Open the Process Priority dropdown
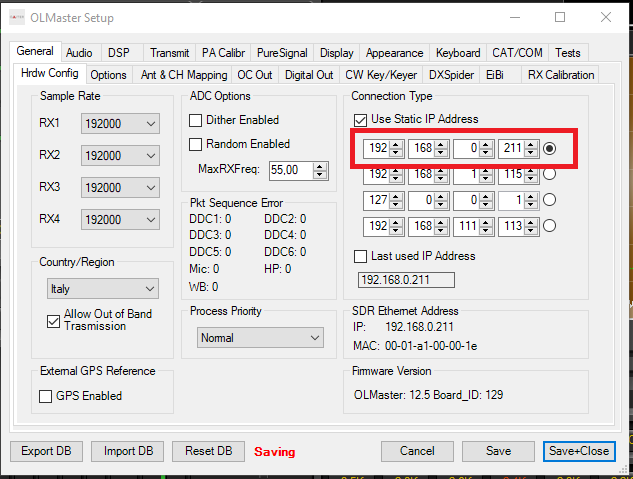 pyautogui.click(x=260, y=338)
